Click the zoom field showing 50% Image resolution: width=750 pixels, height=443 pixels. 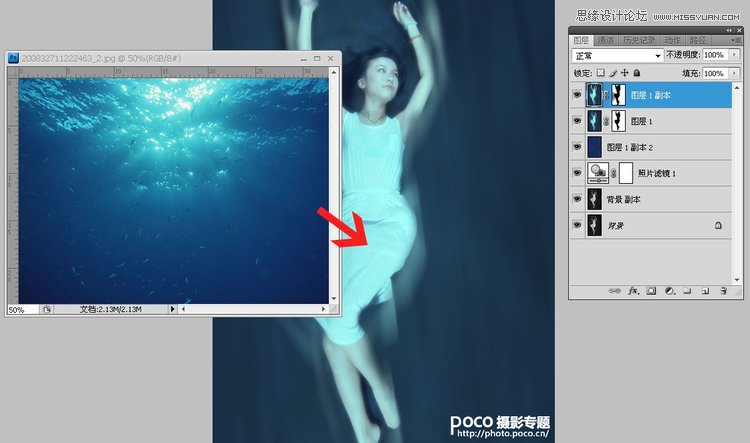(x=22, y=310)
